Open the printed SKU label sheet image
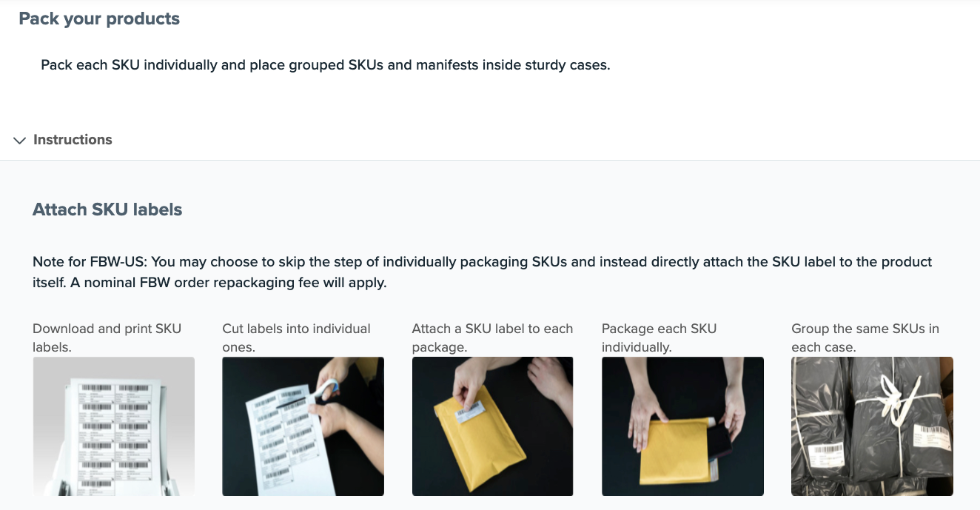The image size is (980, 510). pos(114,426)
